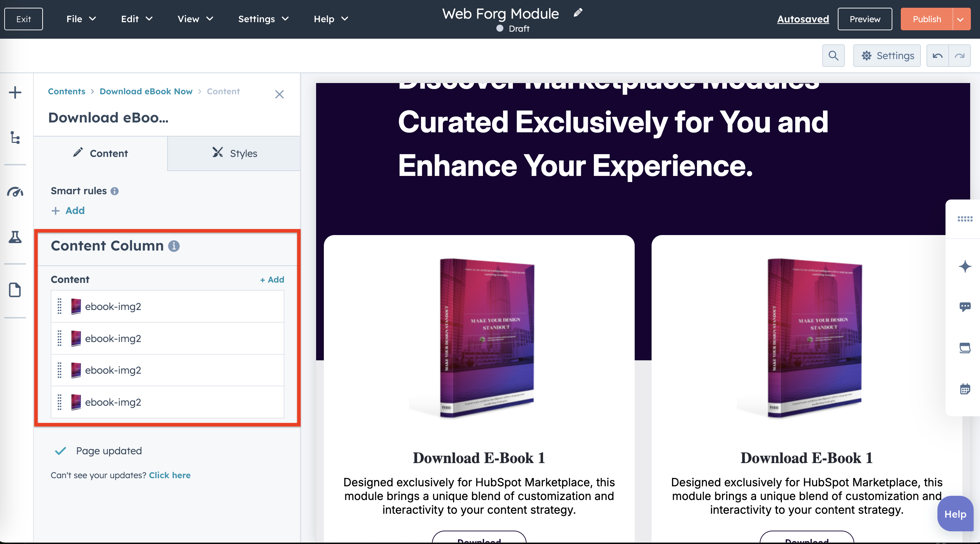The height and width of the screenshot is (544, 980).
Task: Open the comments chat icon on the right panel
Action: (965, 306)
